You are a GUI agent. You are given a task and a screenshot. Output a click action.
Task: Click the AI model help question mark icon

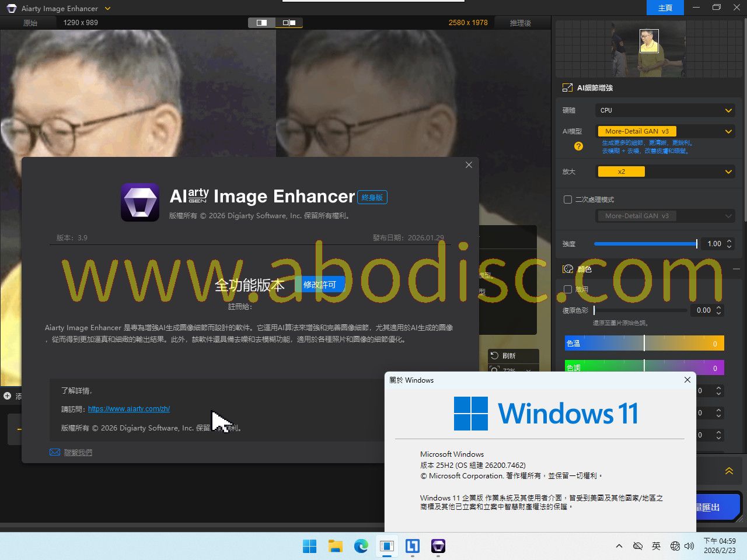(578, 146)
